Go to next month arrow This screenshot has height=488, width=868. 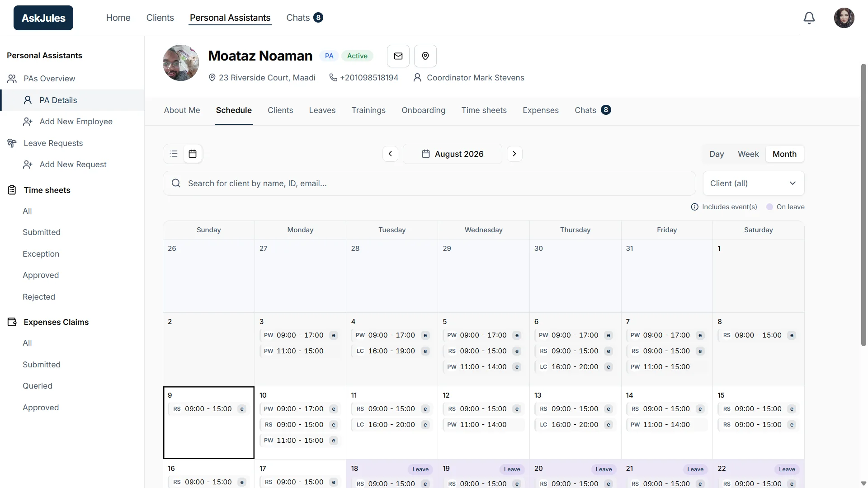tap(514, 154)
